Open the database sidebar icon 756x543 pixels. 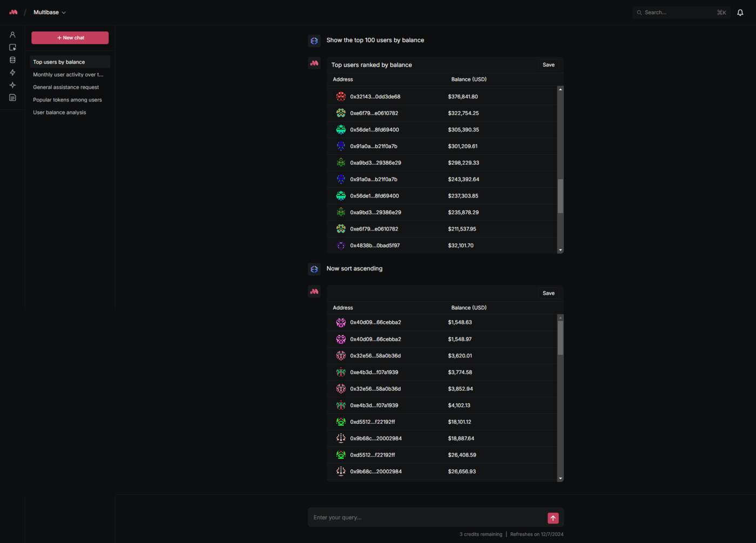point(12,60)
